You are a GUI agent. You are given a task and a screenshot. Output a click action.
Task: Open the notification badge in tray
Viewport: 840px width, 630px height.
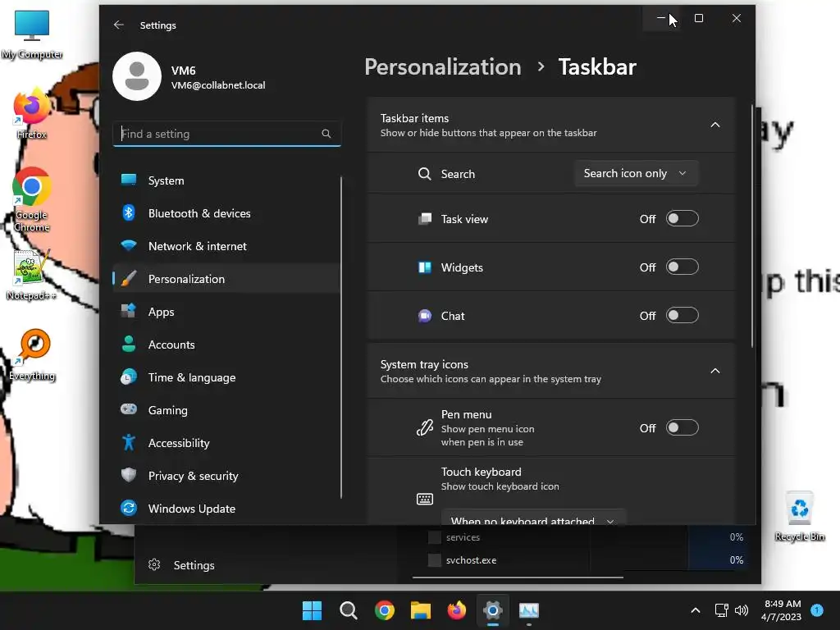pyautogui.click(x=817, y=609)
